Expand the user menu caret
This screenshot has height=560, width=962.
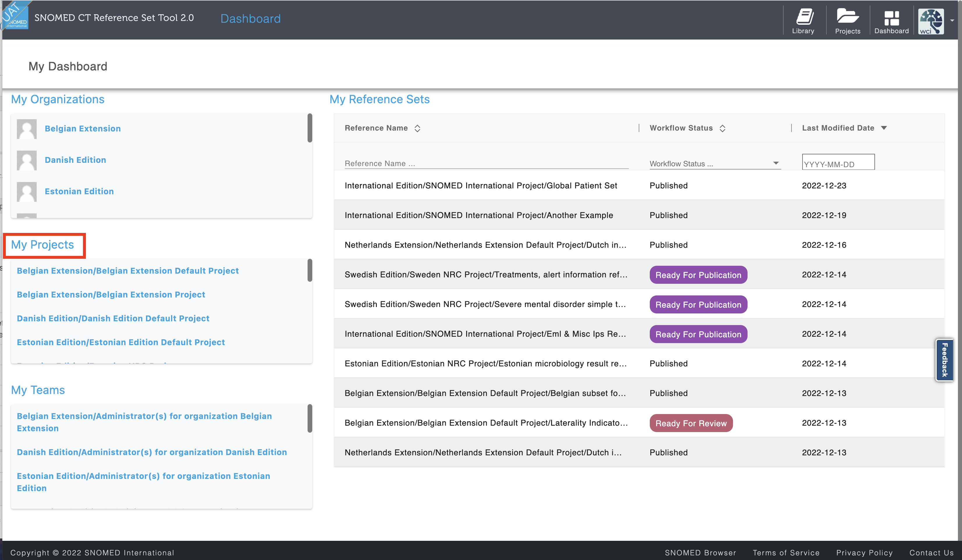952,21
